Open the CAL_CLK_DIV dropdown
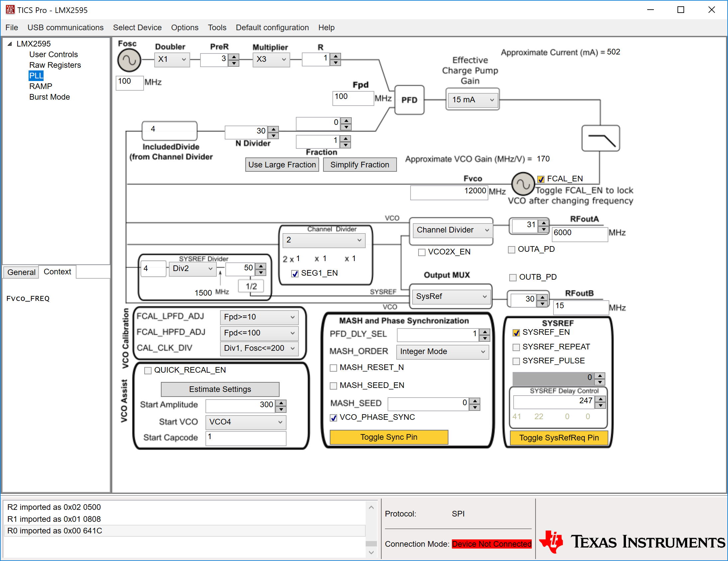Image resolution: width=728 pixels, height=561 pixels. (259, 348)
